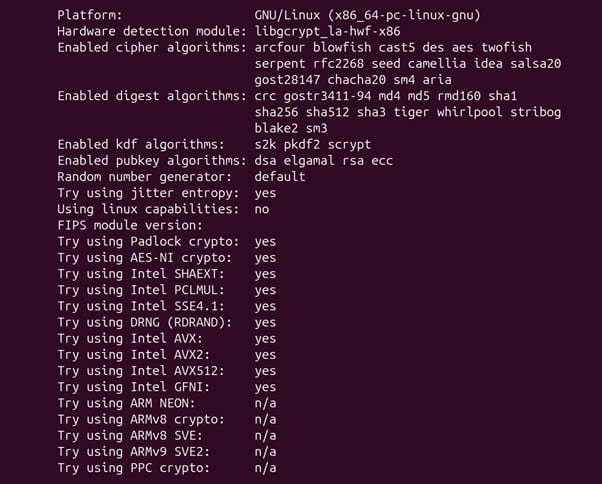The width and height of the screenshot is (602, 484).
Task: Click the "Try using PPC crypto:" label
Action: [142, 468]
